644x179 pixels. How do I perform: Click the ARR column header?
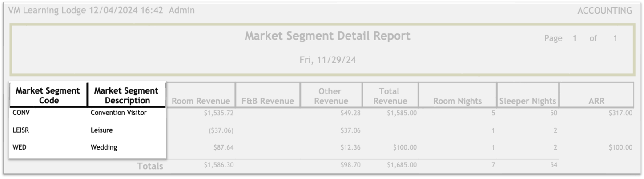596,101
